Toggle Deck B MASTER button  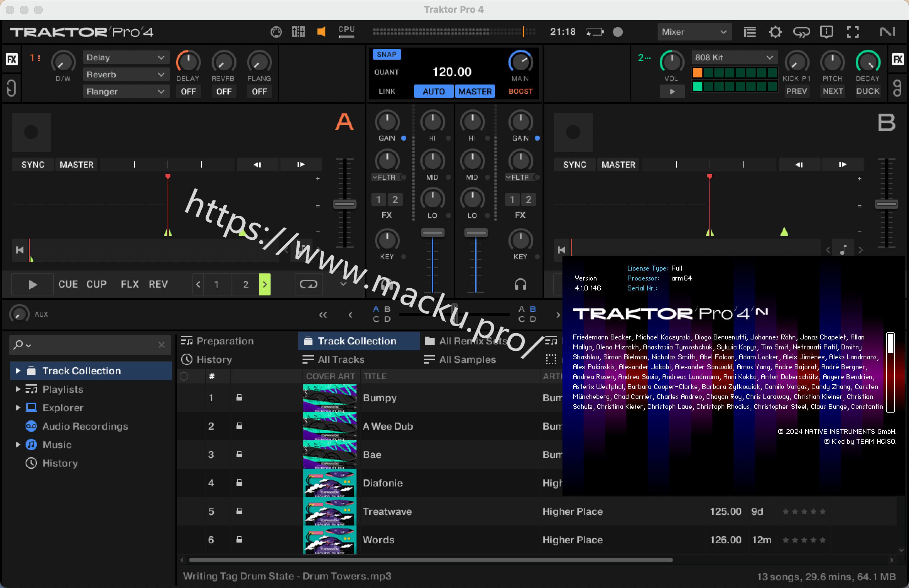tap(618, 164)
